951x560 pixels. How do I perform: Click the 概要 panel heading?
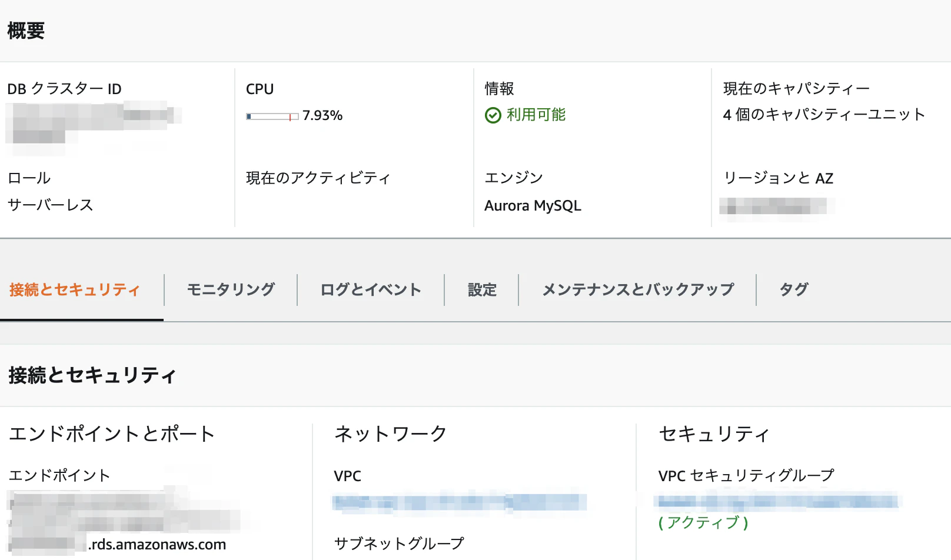[x=26, y=31]
